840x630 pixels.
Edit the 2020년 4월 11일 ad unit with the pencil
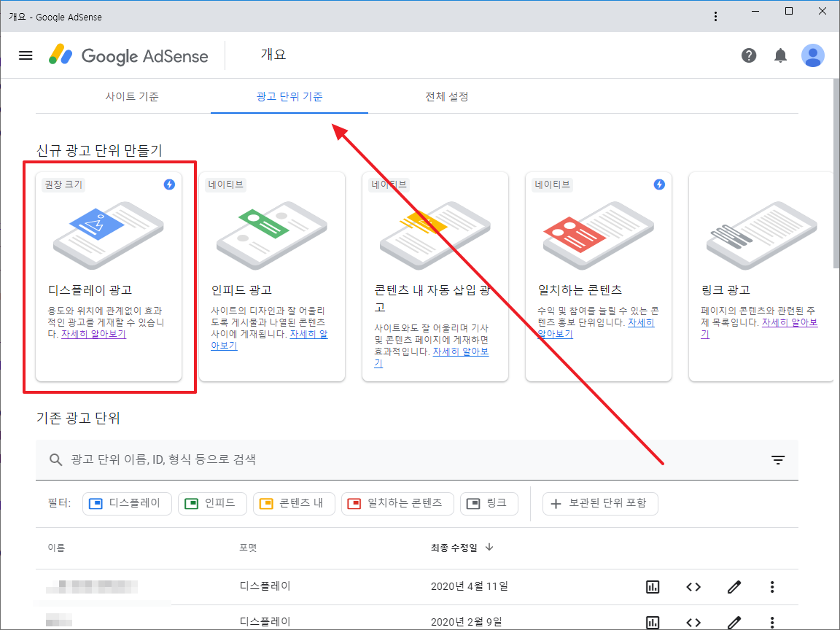pos(734,586)
